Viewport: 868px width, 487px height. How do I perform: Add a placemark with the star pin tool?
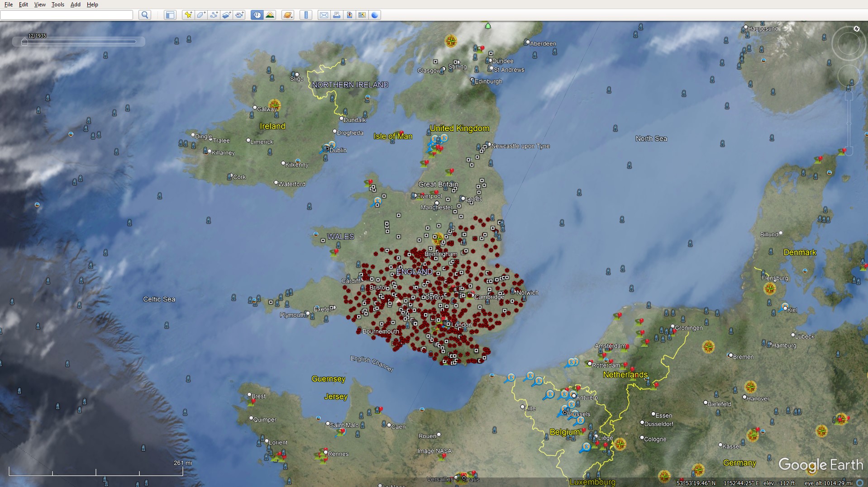188,15
